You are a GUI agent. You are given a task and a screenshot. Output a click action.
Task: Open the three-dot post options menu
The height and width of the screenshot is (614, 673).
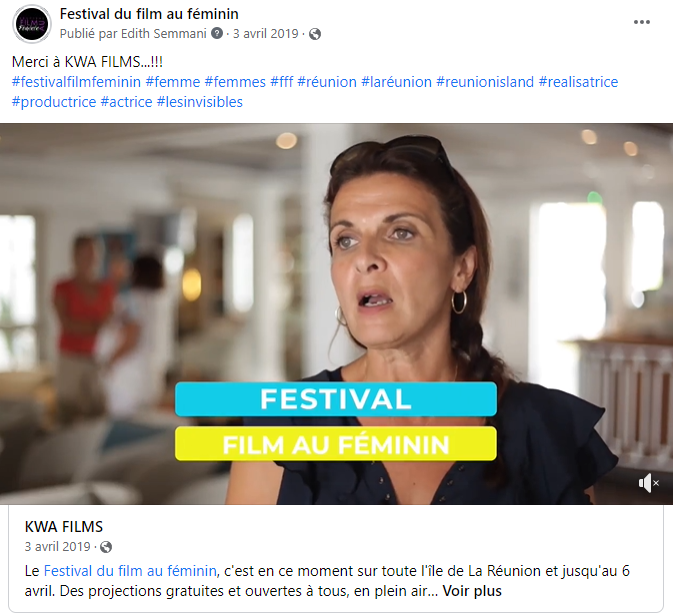[641, 22]
